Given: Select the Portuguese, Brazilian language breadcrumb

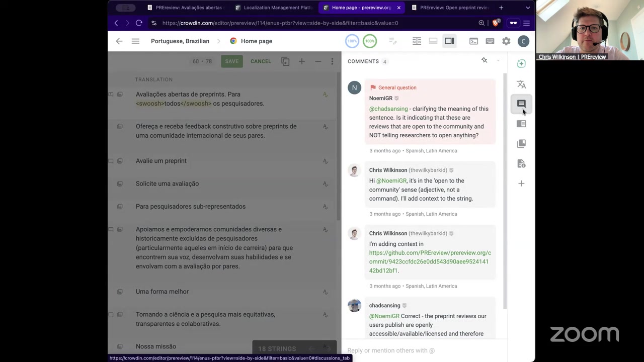Looking at the screenshot, I should [x=180, y=41].
